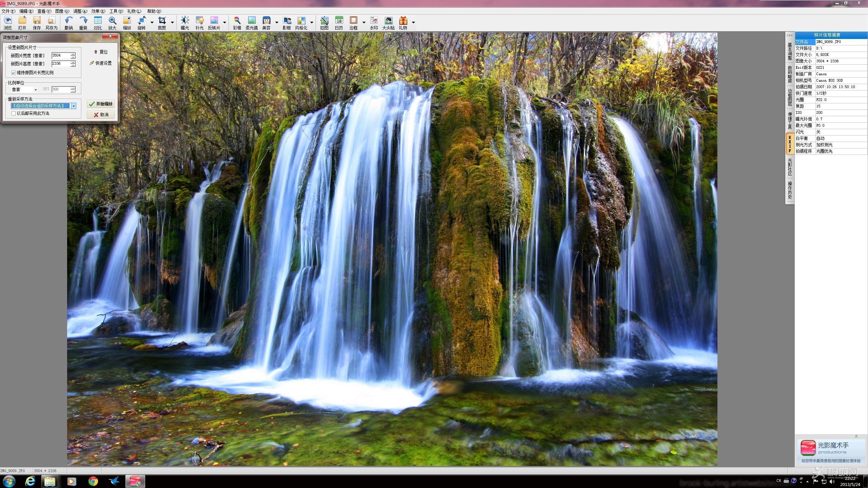Image resolution: width=868 pixels, height=488 pixels.
Task: Click 开始缩放 to start resizing
Action: pyautogui.click(x=101, y=104)
